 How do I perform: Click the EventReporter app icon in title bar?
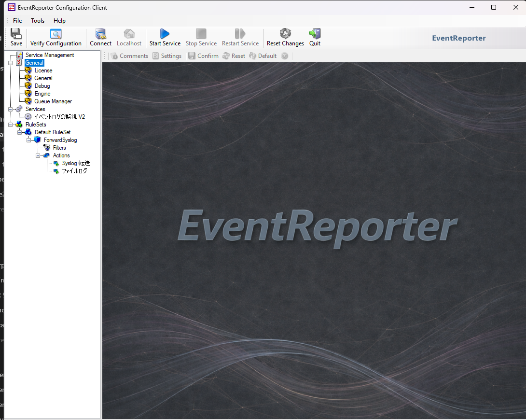tap(12, 7)
